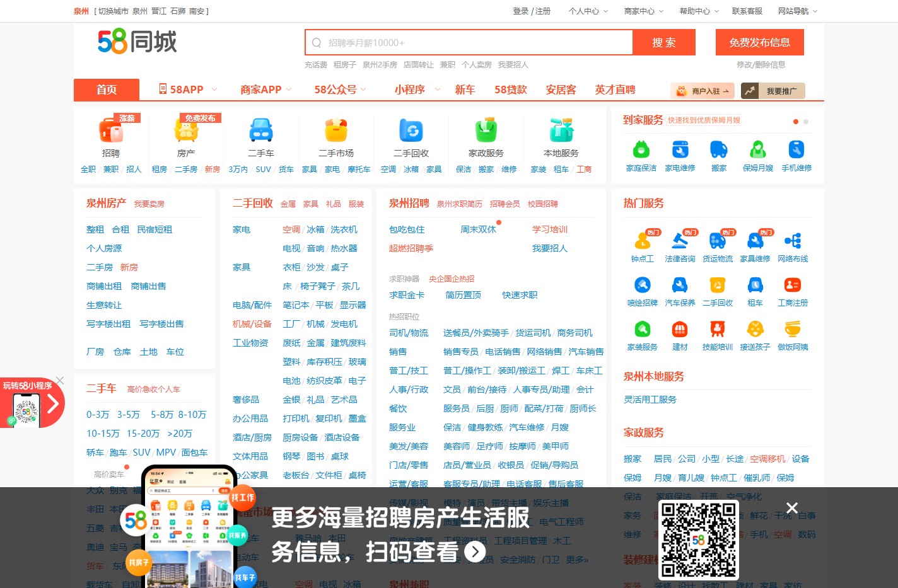Open the 整租 rental link
898x588 pixels.
tap(95, 229)
